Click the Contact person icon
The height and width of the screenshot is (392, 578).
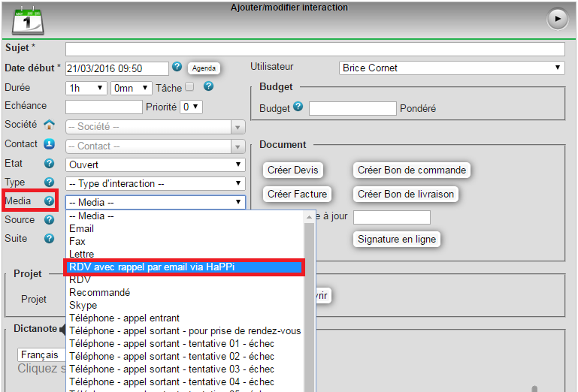[x=49, y=143]
